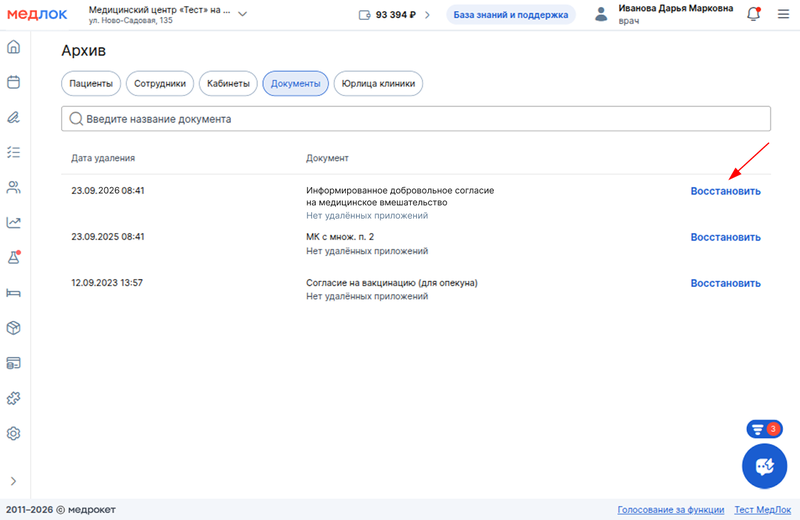Image resolution: width=800 pixels, height=520 pixels.
Task: Open the settings gear icon in the sidebar
Action: (x=14, y=433)
